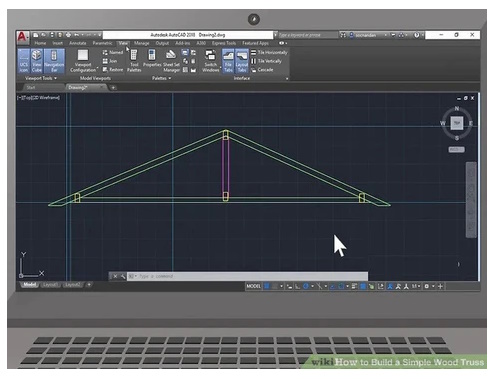Open the Viewport Configuration icon
The width and height of the screenshot is (495, 379).
[x=83, y=61]
